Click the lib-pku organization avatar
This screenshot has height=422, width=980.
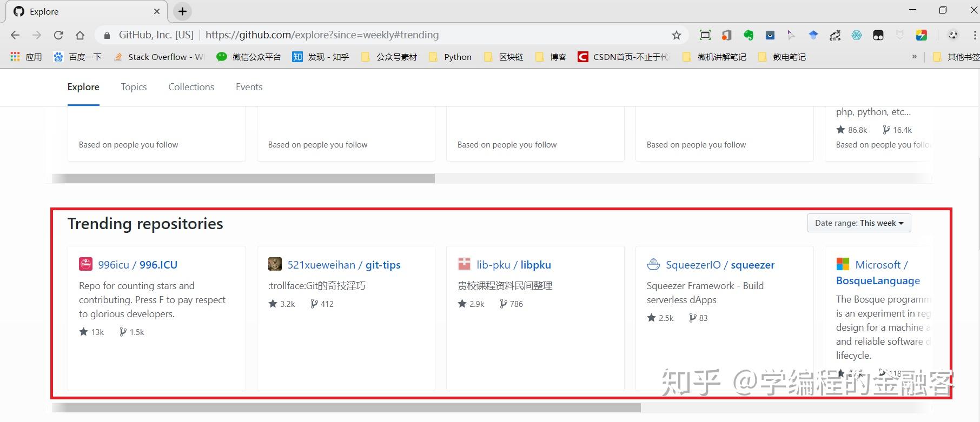coord(464,264)
